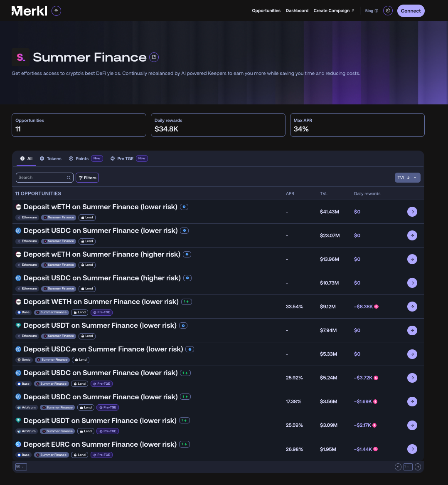Click reward token icon next to ~$8.38K
This screenshot has height=485, width=448.
pyautogui.click(x=377, y=307)
